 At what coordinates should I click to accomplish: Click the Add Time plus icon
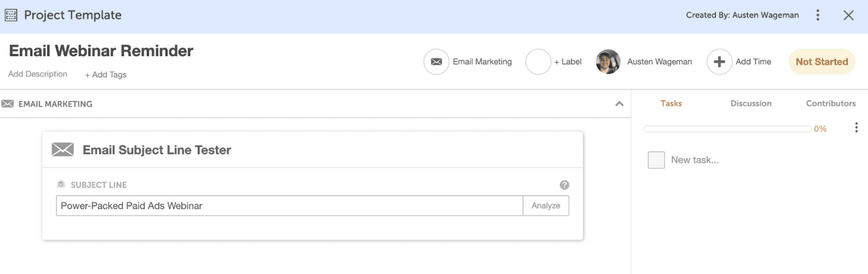coord(719,62)
